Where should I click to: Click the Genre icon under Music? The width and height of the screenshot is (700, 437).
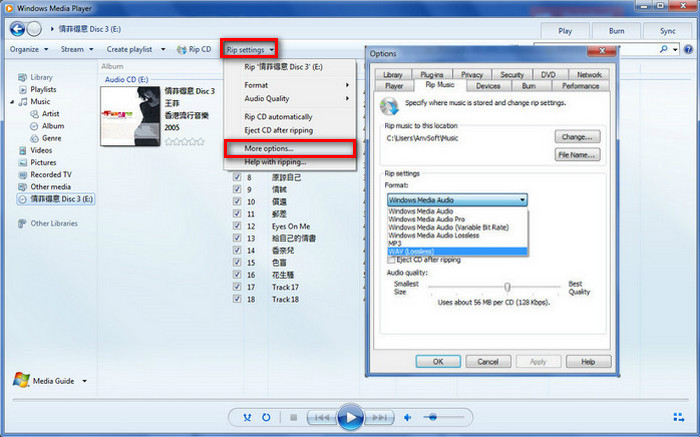coord(34,138)
